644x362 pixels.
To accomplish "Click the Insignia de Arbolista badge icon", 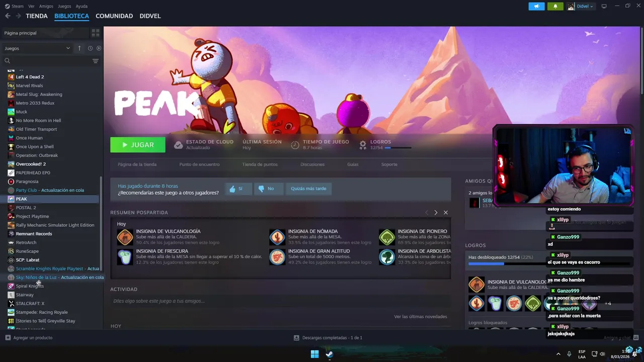I will point(387,257).
